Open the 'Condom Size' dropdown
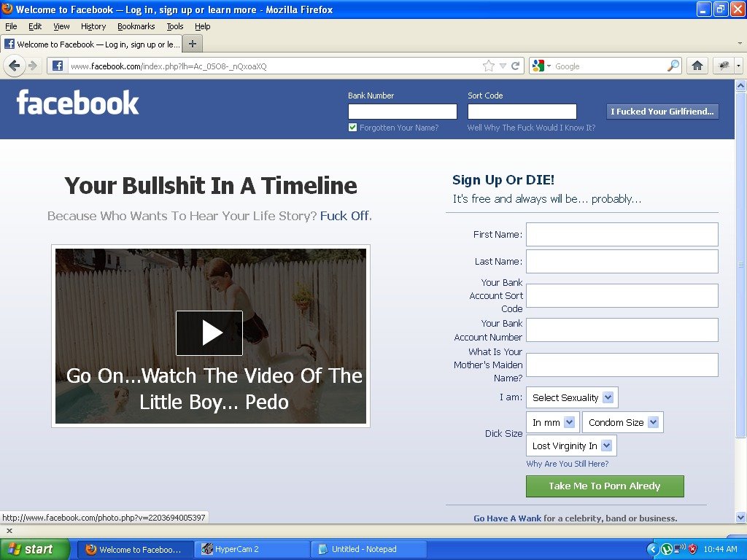The width and height of the screenshot is (747, 560). click(623, 422)
